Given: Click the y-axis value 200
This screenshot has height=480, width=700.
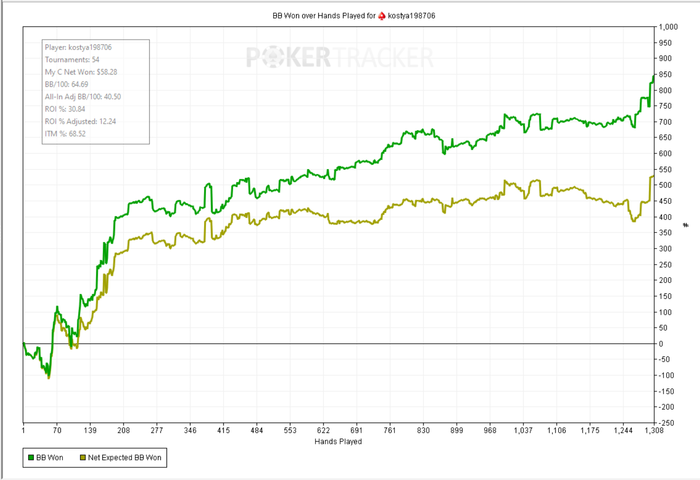Looking at the screenshot, I should 665,280.
